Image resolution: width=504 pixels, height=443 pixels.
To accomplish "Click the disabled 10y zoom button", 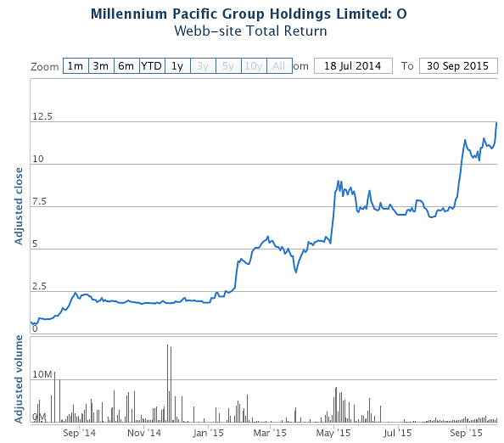I will (254, 66).
